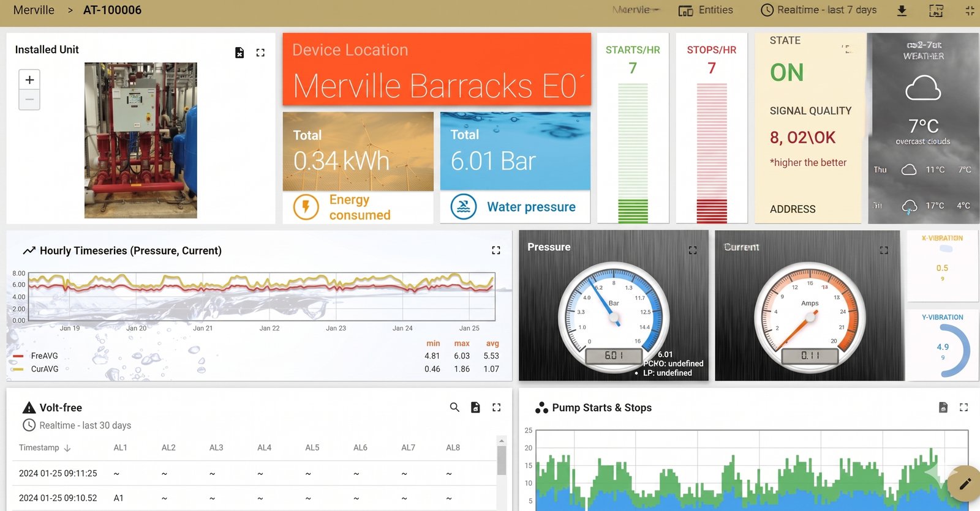Export Pump Starts & Stops data
980x511 pixels.
click(943, 407)
